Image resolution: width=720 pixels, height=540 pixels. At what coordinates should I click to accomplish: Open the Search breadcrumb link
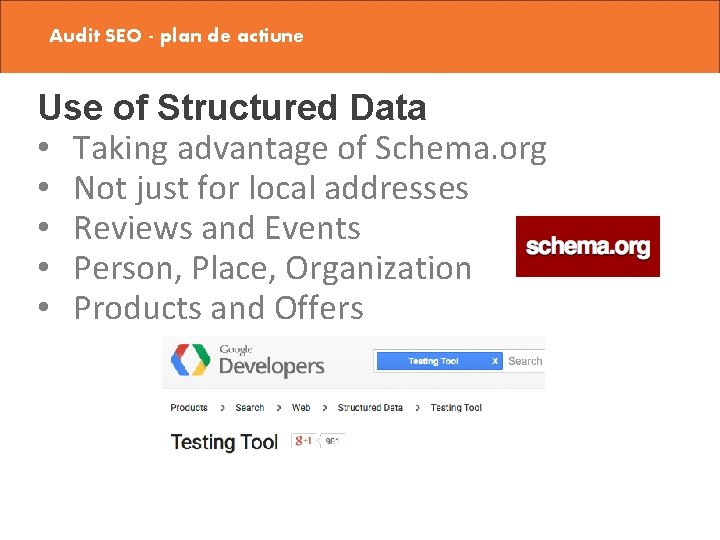point(250,407)
